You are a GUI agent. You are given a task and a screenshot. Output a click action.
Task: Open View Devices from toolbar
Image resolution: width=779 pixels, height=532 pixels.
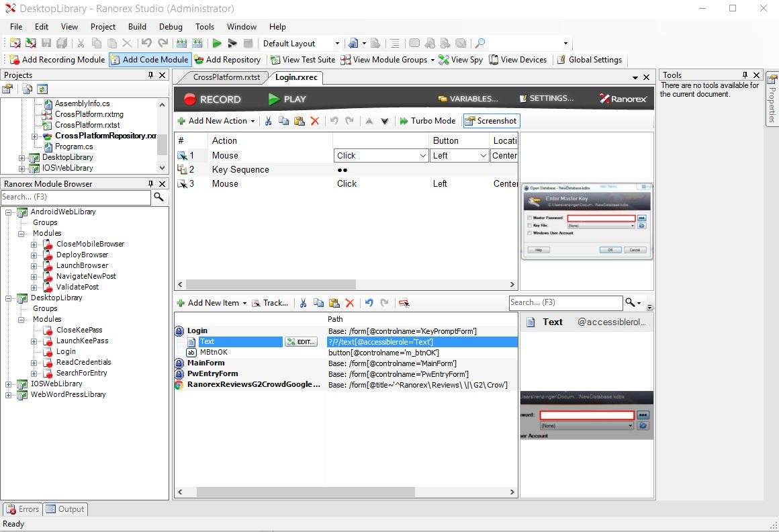click(x=518, y=60)
